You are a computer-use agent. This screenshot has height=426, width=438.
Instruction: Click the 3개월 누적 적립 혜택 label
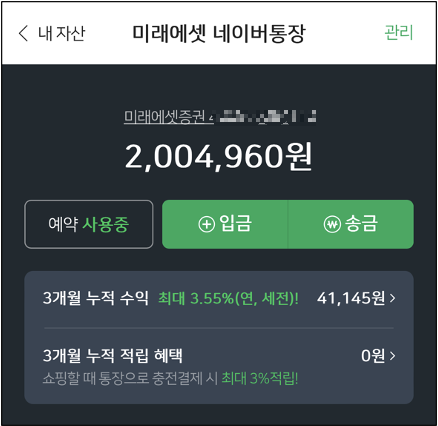(113, 356)
